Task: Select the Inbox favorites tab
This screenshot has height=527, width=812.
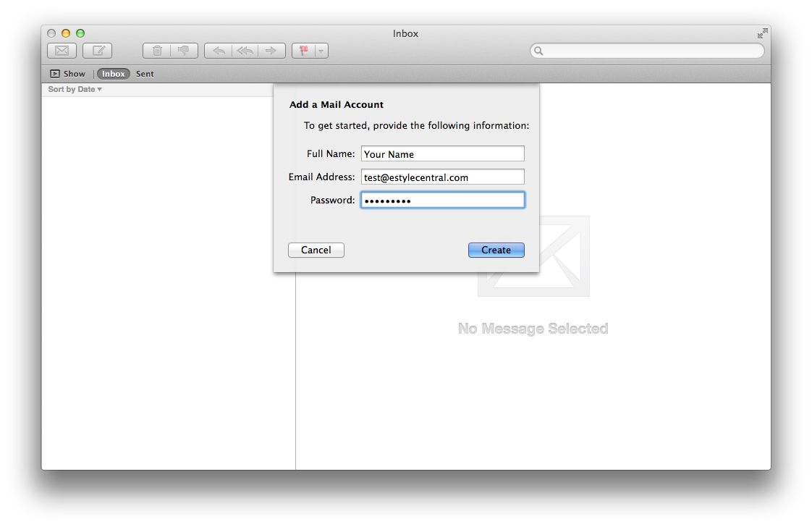Action: point(114,74)
